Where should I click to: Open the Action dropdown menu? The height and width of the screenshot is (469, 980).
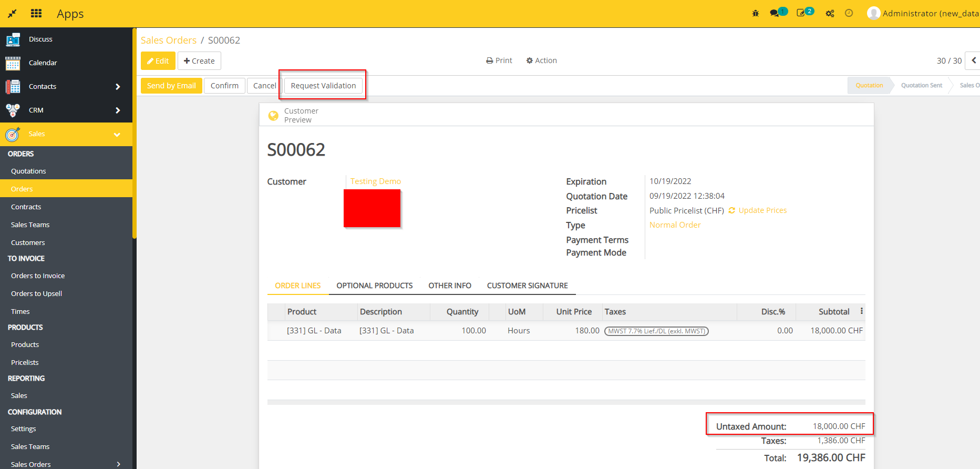click(541, 60)
